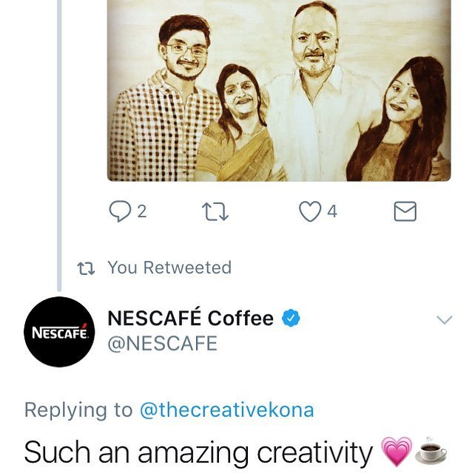The height and width of the screenshot is (476, 475).
Task: Click the Replying to label
Action: tap(78, 410)
